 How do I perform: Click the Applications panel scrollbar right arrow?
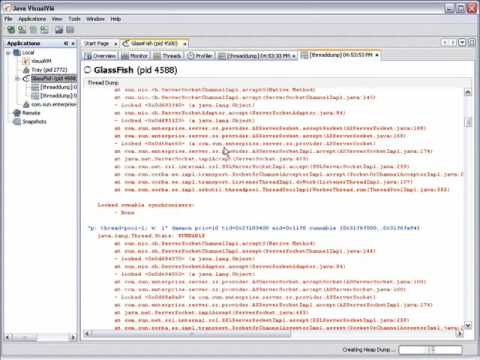73,337
